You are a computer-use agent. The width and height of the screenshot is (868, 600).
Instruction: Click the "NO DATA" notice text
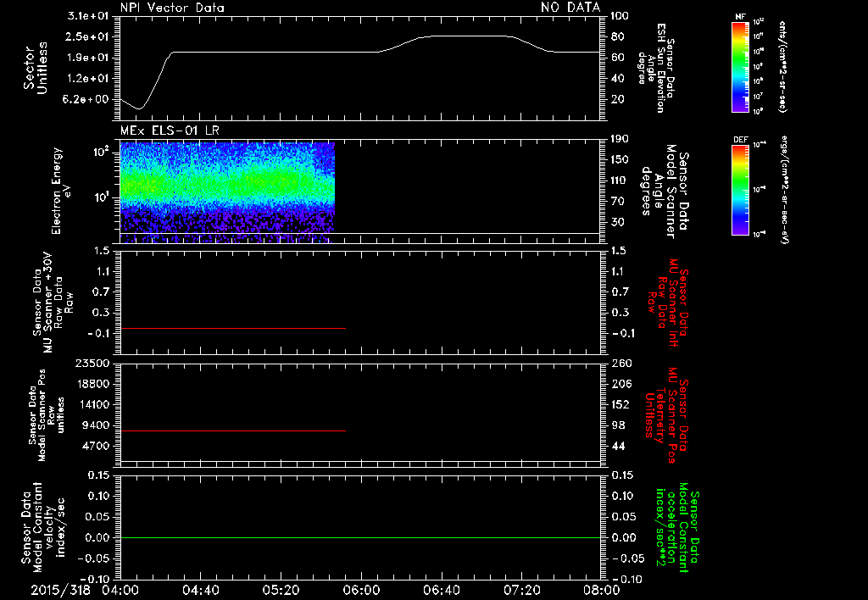point(570,8)
